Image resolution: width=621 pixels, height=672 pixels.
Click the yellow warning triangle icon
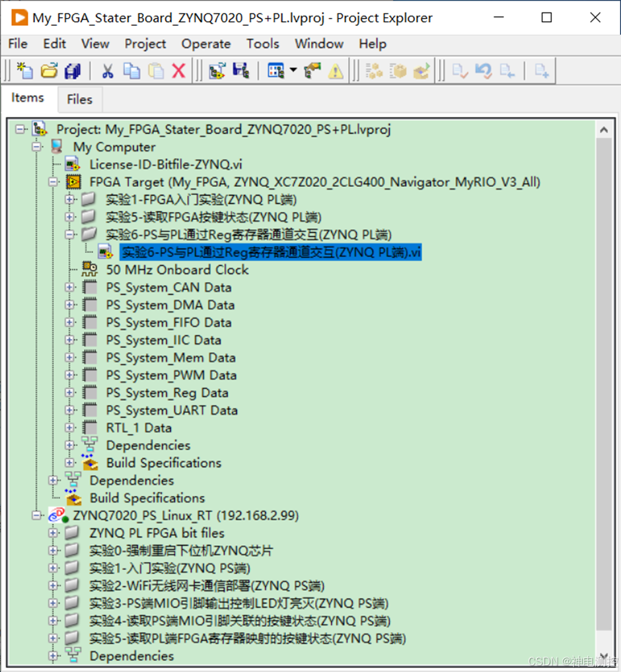tap(336, 71)
